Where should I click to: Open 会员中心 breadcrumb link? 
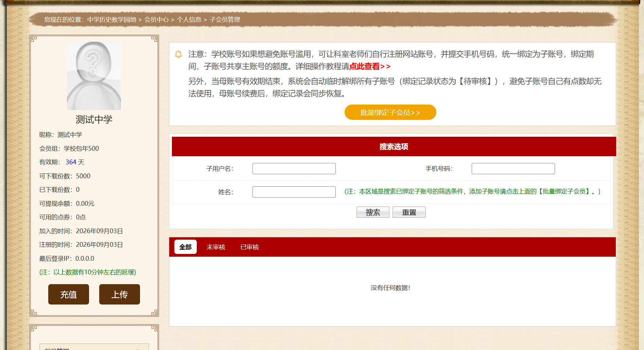pos(156,20)
